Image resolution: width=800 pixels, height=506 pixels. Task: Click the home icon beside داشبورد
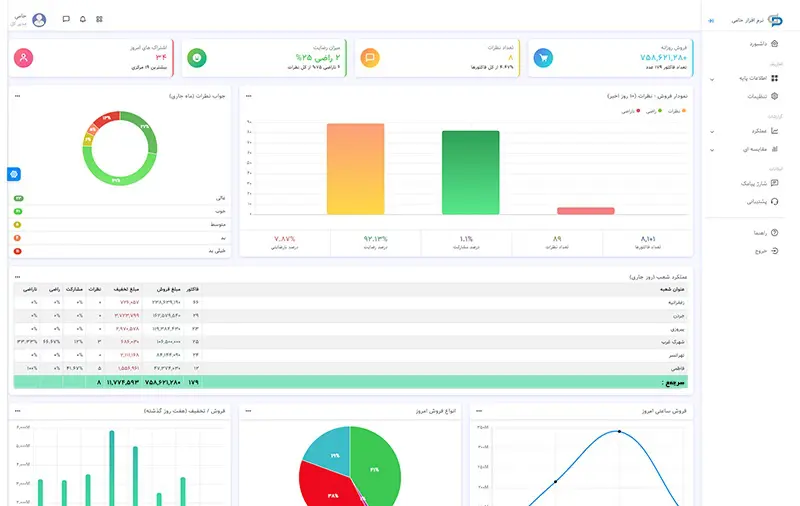pos(774,43)
